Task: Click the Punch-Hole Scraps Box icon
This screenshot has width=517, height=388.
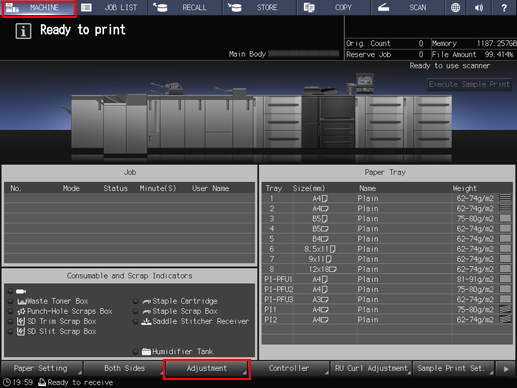Action: pos(21,312)
